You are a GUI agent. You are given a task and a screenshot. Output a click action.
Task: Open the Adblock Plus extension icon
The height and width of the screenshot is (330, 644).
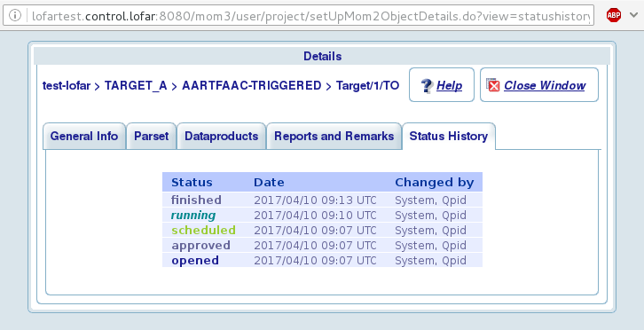(614, 15)
